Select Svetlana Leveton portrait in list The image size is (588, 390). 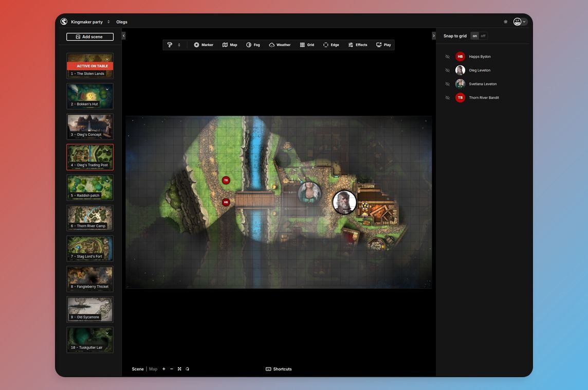pos(460,84)
